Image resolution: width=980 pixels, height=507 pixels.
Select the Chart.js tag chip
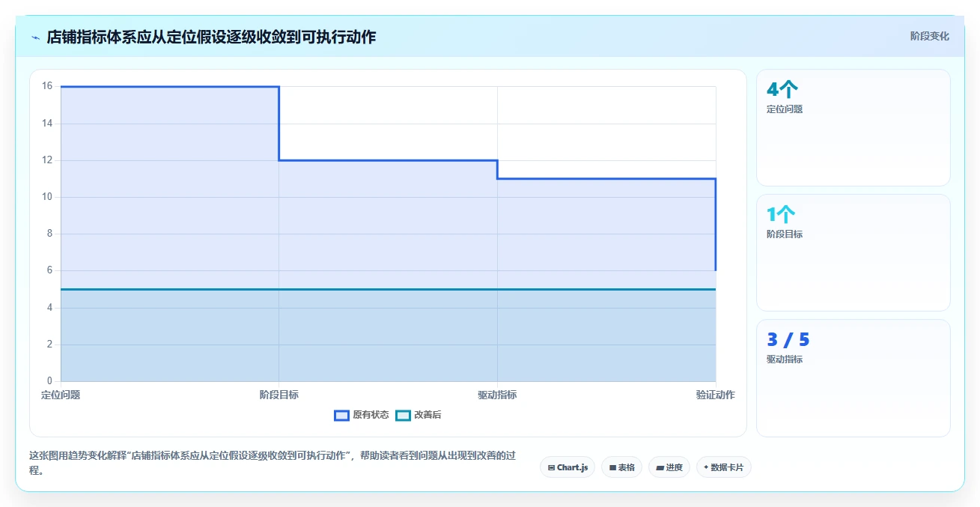[x=567, y=467]
